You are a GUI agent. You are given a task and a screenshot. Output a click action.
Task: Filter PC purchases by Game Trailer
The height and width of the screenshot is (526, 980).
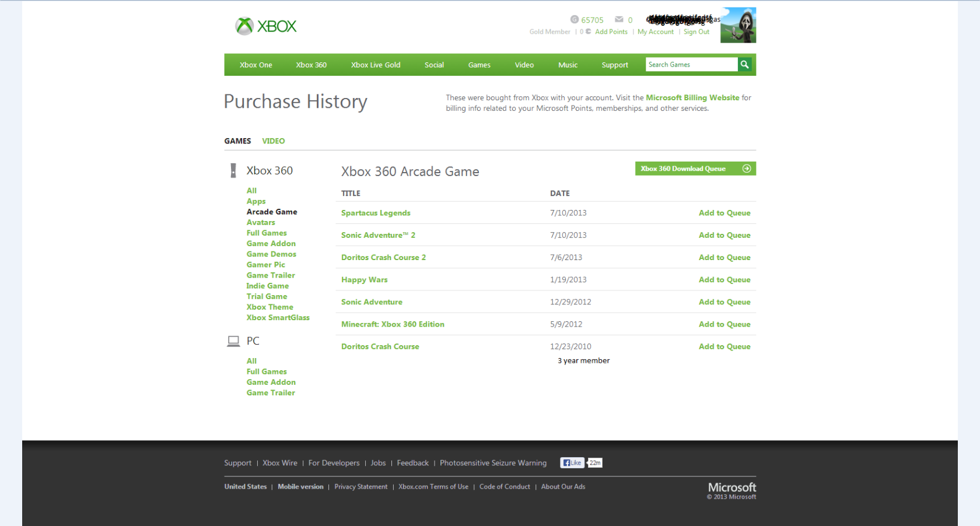[x=271, y=393]
